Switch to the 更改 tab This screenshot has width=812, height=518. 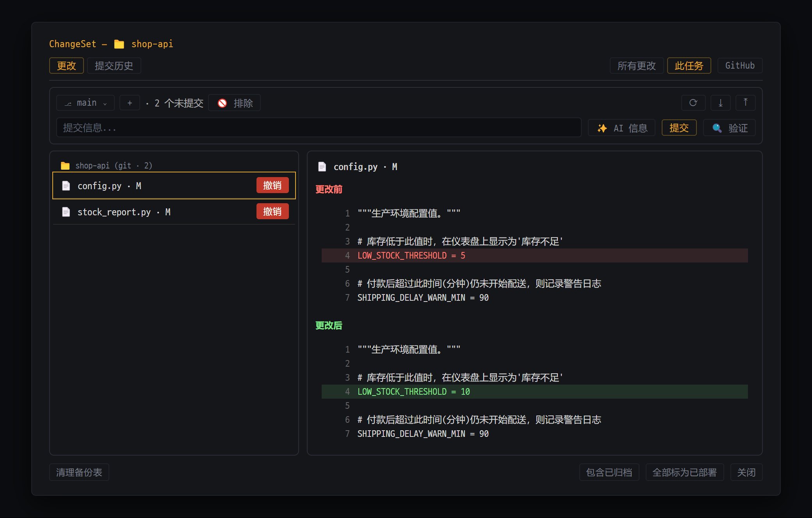tap(66, 66)
